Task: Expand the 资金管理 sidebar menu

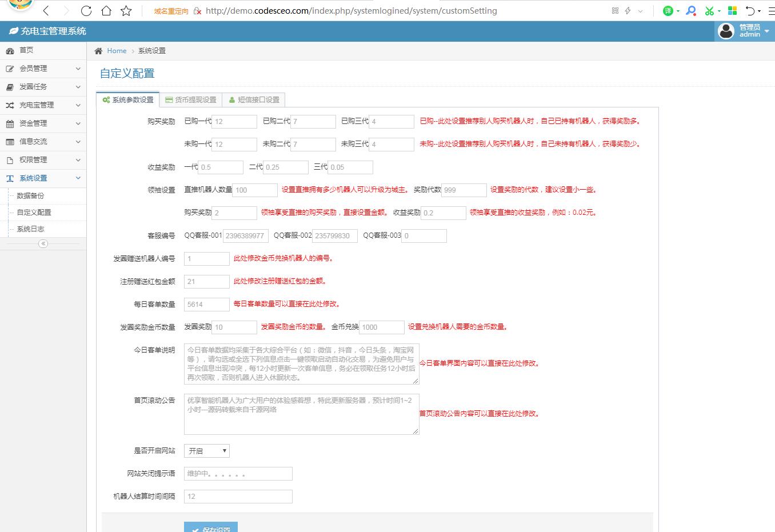Action: pyautogui.click(x=43, y=123)
